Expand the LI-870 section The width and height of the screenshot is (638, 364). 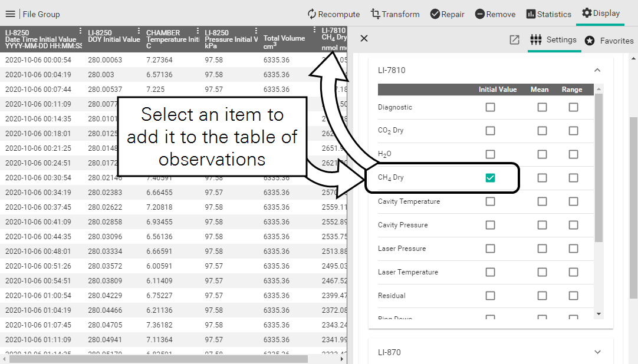tap(597, 352)
